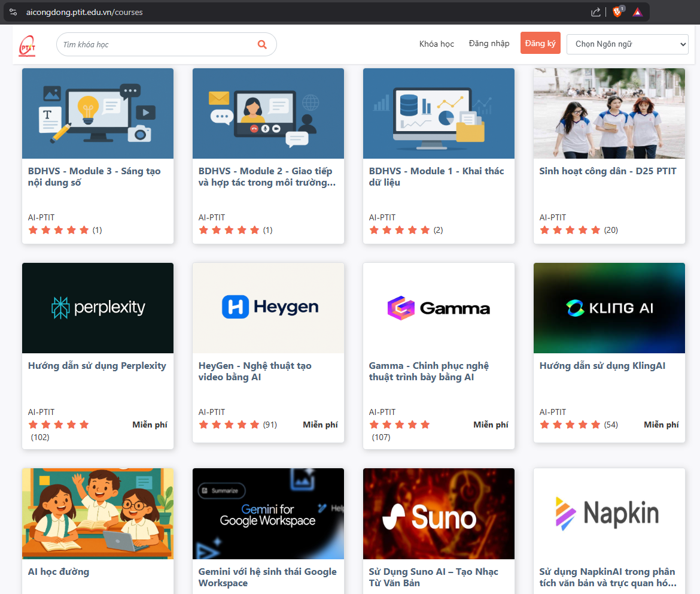Click the orange 'Đăng ký' button
Viewport: 700px width, 594px height.
point(540,43)
